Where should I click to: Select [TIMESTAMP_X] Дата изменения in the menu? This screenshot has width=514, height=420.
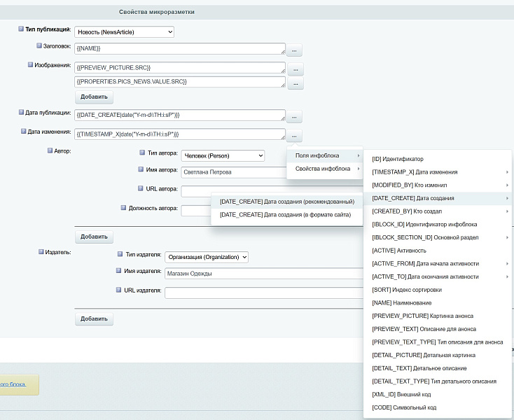[415, 172]
